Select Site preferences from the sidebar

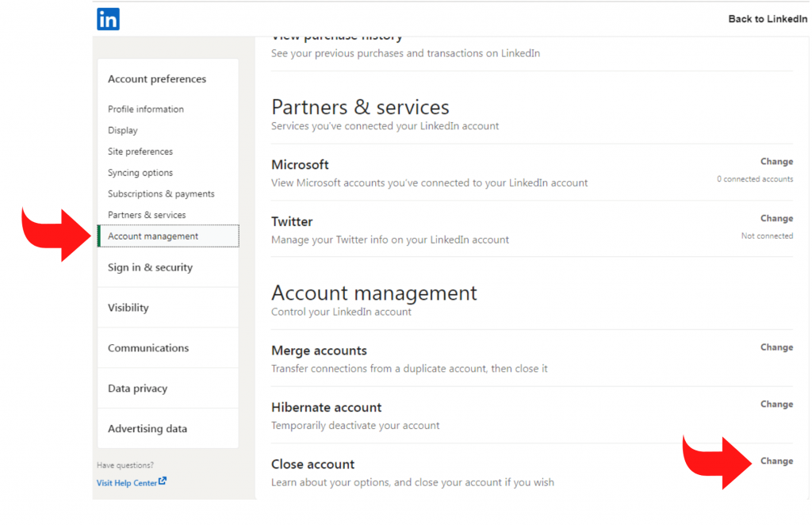click(x=140, y=151)
